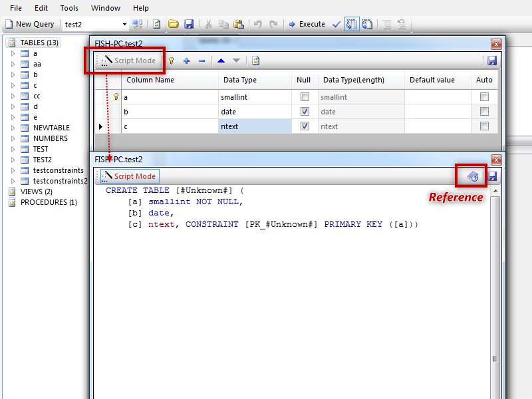Viewport: 532px width, 399px height.
Task: Select the PROCEDURES (1) tree node
Action: [49, 202]
